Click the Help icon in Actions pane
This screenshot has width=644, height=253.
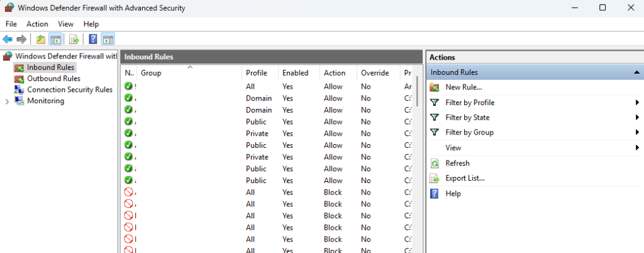coord(435,193)
